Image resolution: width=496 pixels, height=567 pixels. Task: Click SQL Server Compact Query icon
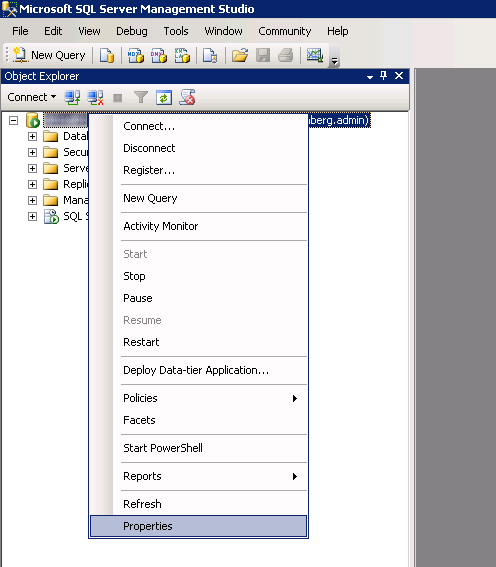(210, 55)
